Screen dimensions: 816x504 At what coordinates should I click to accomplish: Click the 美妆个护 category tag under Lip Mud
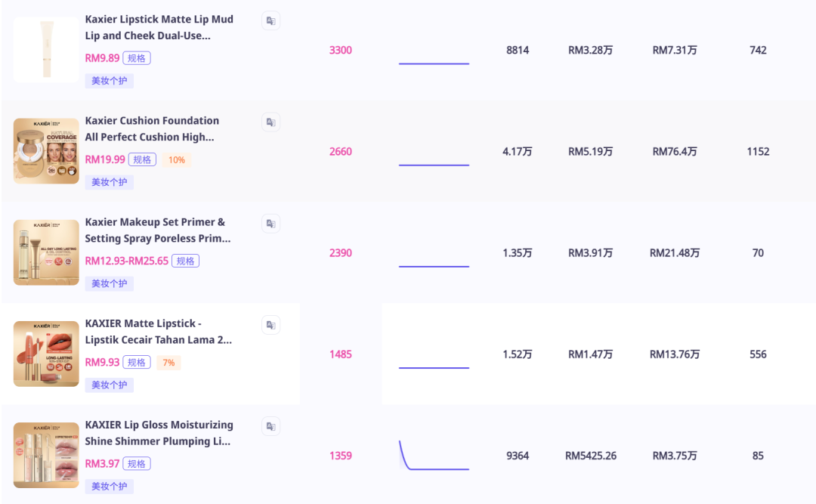pos(109,81)
